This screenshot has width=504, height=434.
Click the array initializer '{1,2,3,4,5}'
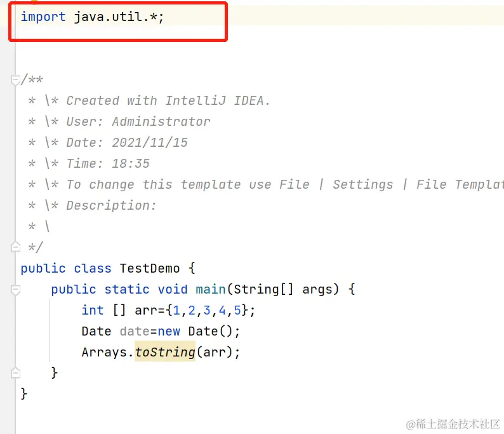(x=207, y=311)
